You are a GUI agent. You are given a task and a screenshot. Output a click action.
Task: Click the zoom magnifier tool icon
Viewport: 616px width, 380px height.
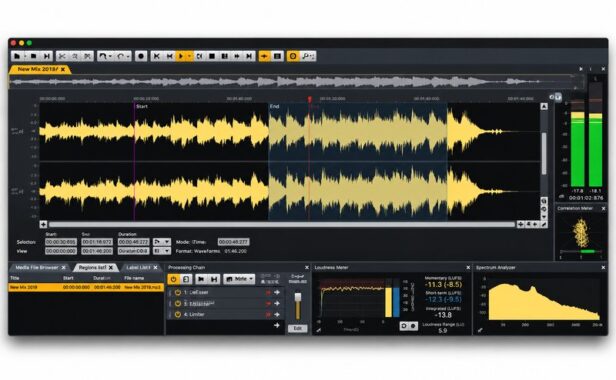pos(308,56)
